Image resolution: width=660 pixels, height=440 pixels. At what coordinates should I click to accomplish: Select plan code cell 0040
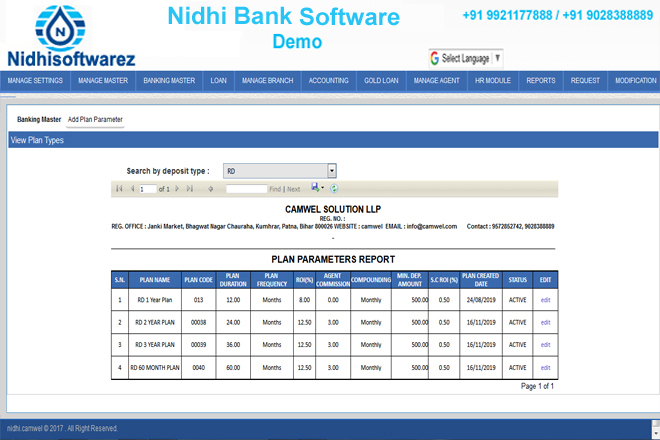pyautogui.click(x=199, y=368)
